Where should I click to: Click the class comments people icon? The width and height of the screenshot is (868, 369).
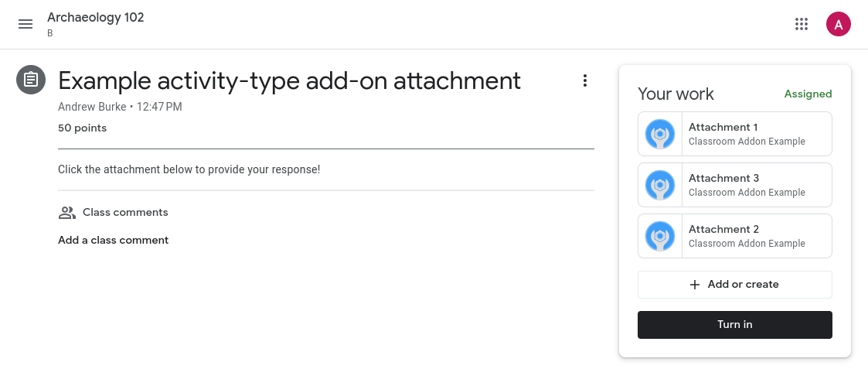(x=67, y=212)
